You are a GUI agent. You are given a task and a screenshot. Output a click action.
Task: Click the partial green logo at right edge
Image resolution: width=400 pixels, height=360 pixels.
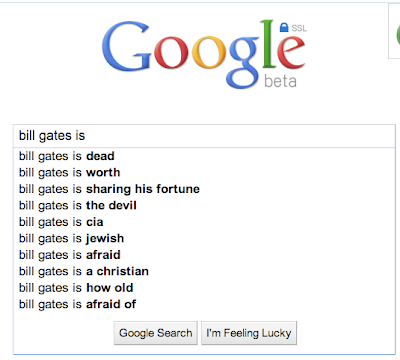tap(397, 35)
